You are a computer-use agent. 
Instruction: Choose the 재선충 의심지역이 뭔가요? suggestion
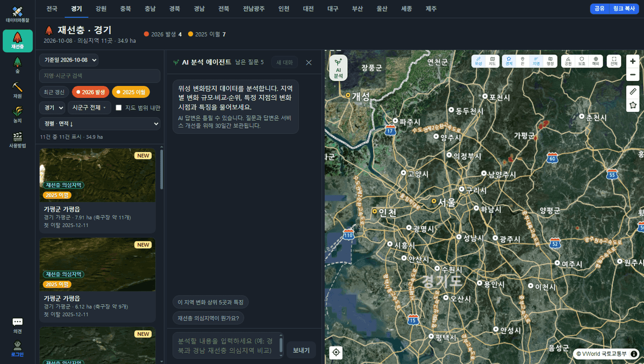point(208,318)
